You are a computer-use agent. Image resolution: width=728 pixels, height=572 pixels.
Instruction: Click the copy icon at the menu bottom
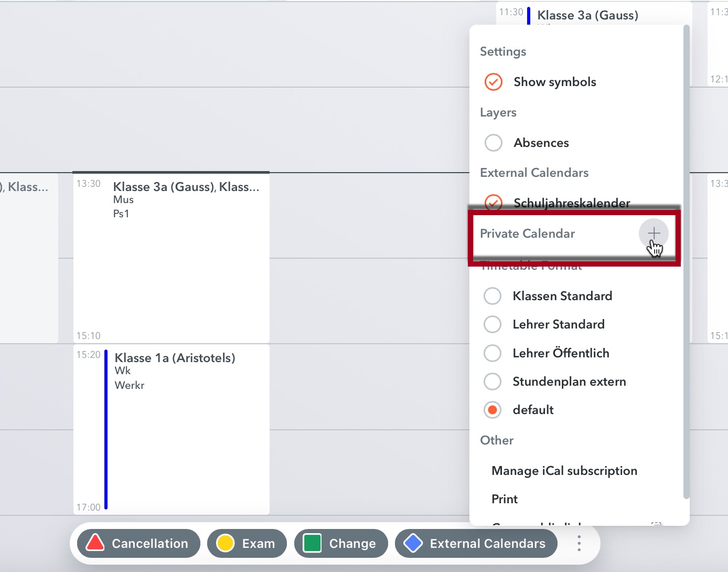click(x=656, y=523)
